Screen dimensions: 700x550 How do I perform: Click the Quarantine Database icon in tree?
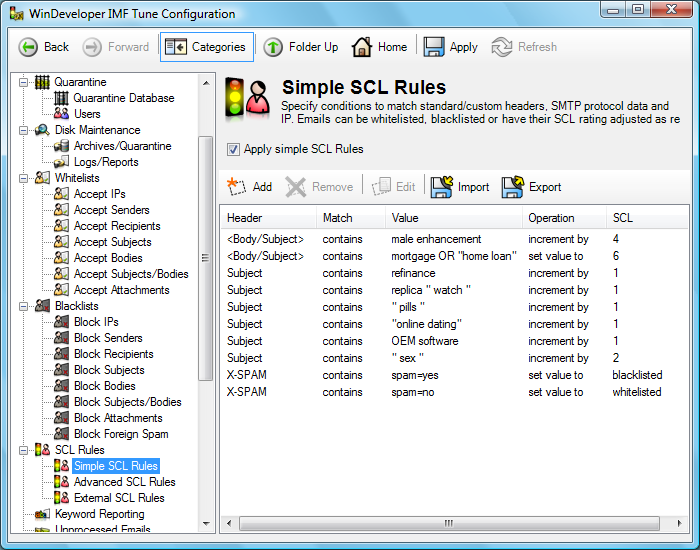[61, 98]
